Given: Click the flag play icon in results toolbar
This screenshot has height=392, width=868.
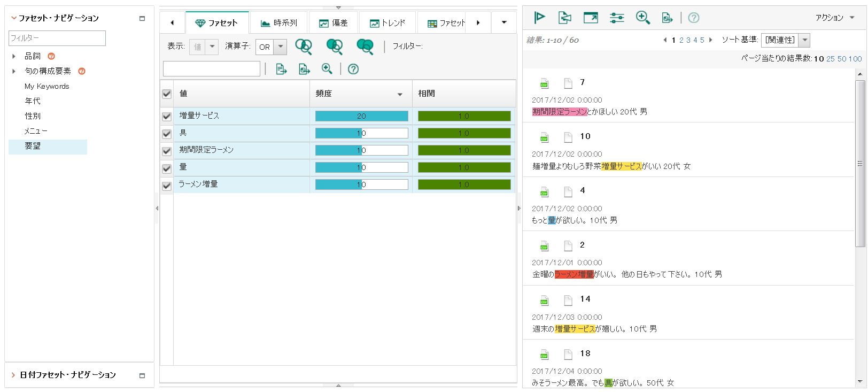Looking at the screenshot, I should [539, 18].
